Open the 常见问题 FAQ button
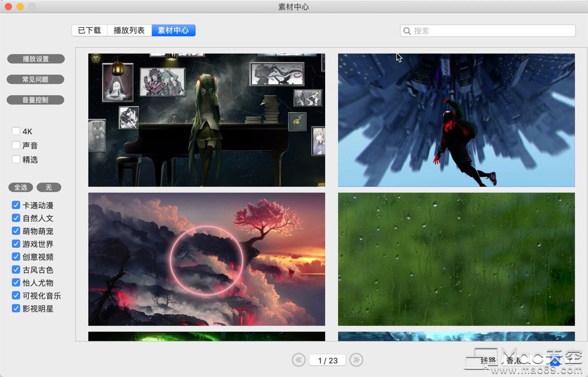The height and width of the screenshot is (377, 588). pos(36,79)
